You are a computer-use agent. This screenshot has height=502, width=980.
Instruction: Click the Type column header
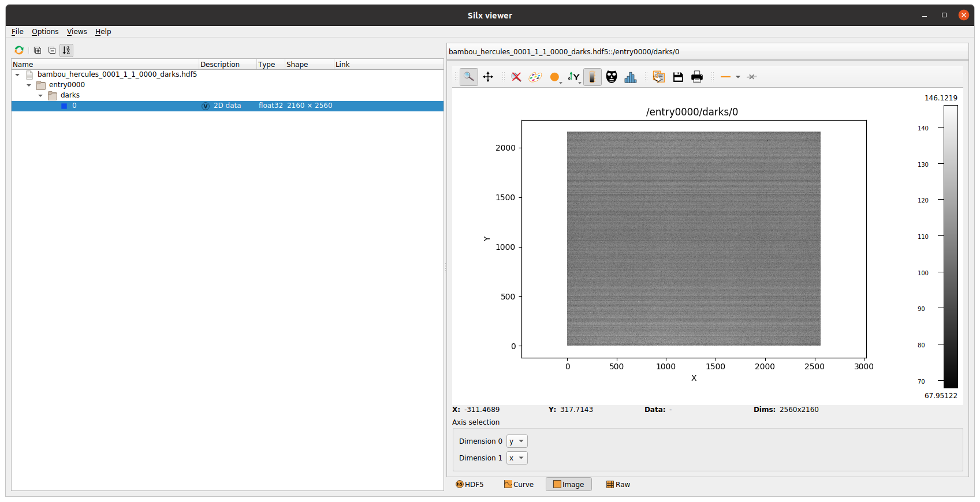click(x=270, y=64)
